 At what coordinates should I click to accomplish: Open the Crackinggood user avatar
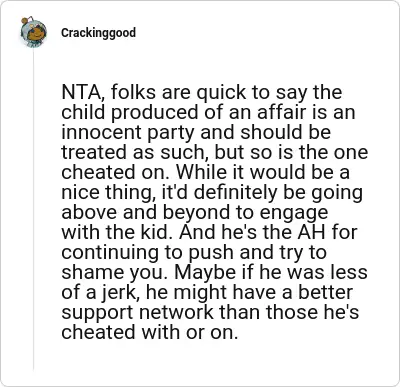(33, 32)
